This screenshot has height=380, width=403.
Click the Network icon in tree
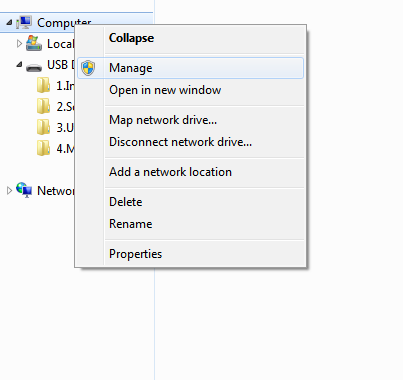[24, 190]
